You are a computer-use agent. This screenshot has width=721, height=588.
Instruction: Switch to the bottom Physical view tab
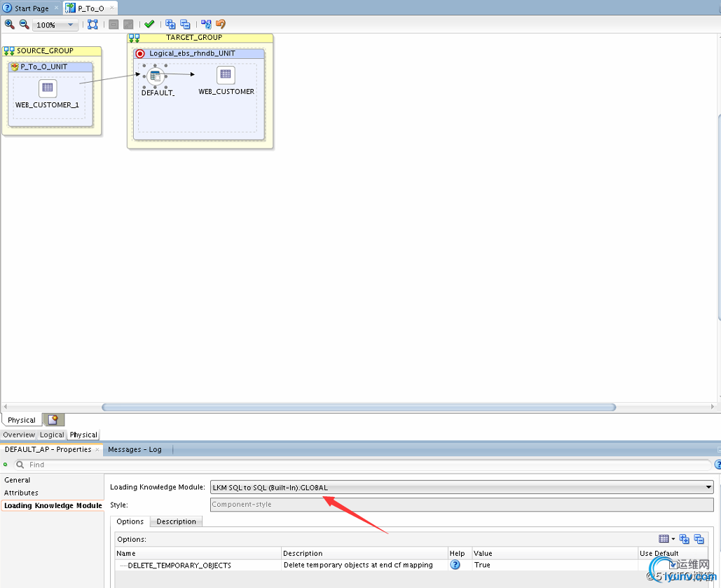click(83, 435)
